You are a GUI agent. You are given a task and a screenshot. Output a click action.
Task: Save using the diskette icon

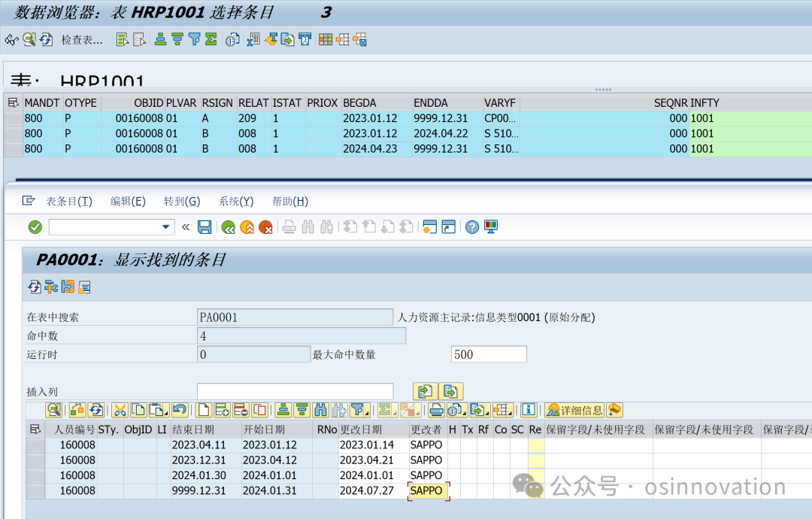pos(204,226)
